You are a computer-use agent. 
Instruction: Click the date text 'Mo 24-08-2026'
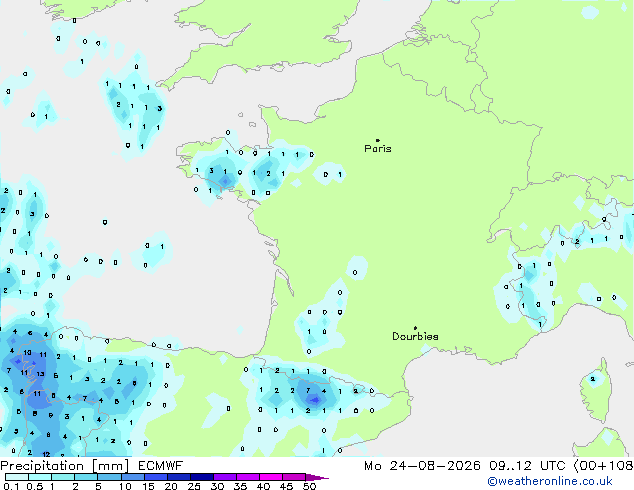coord(422,466)
